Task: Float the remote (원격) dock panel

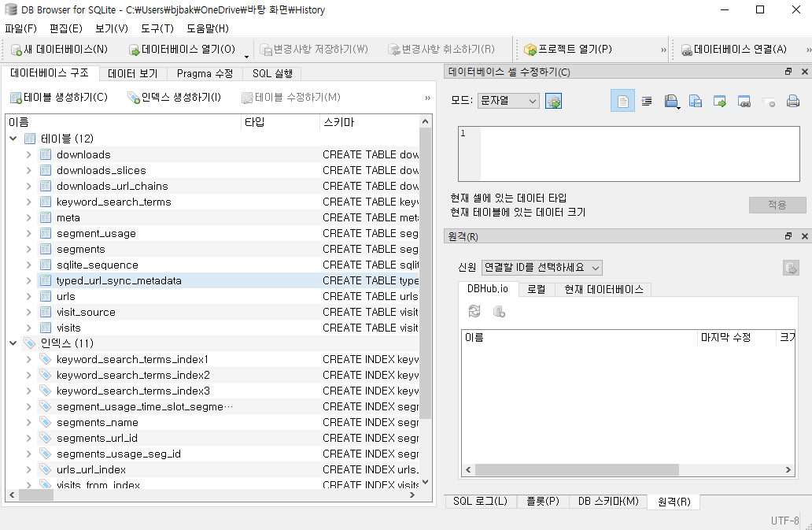Action: [x=788, y=236]
